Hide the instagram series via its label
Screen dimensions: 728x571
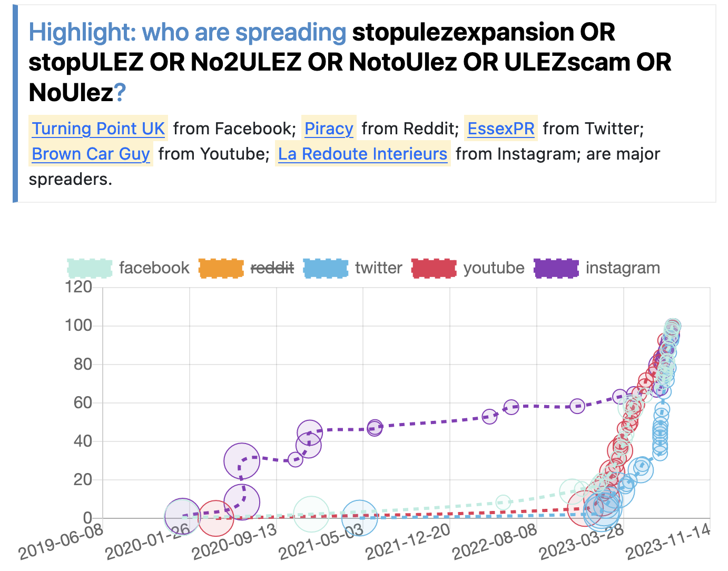pyautogui.click(x=623, y=268)
